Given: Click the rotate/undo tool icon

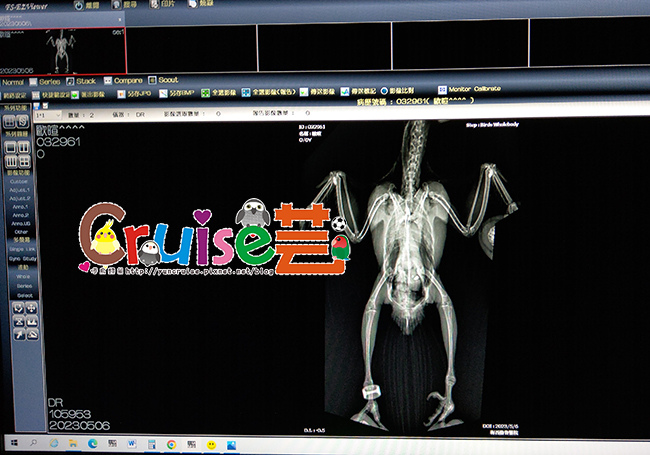Looking at the screenshot, I should [18, 308].
